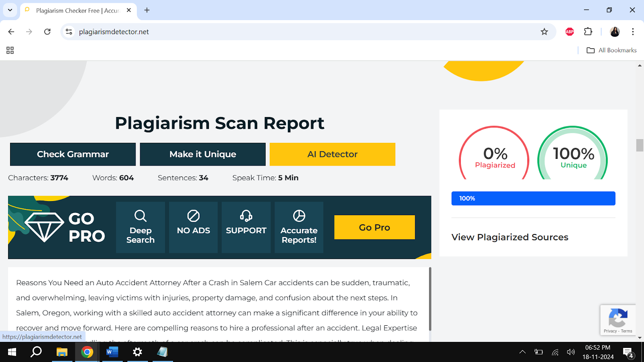
Task: Click the Check Grammar button
Action: coord(73,154)
